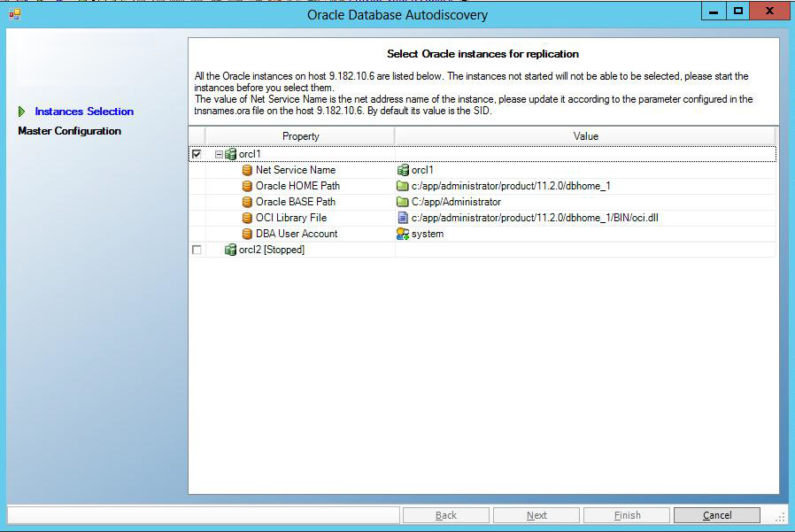Click the Property column header
The height and width of the screenshot is (532, 795).
[x=300, y=135]
